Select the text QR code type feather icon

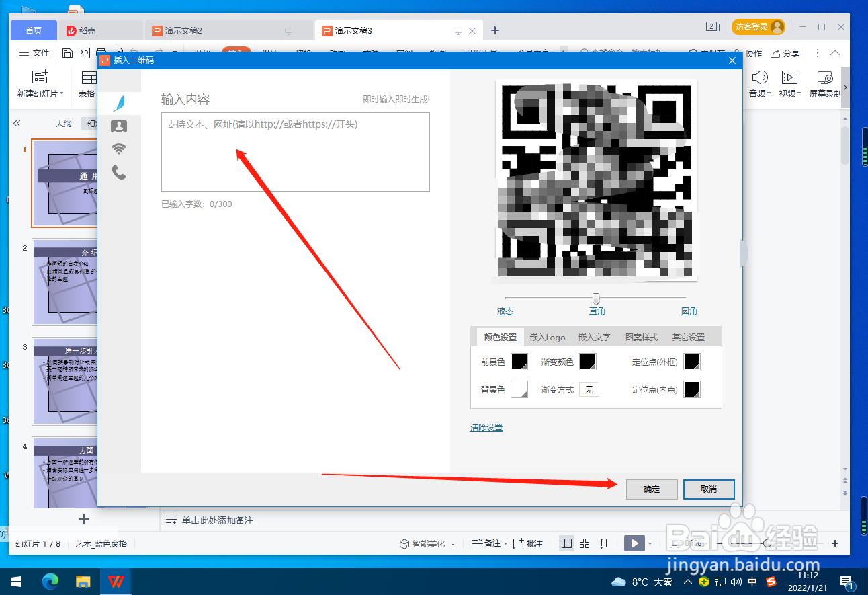(x=119, y=104)
